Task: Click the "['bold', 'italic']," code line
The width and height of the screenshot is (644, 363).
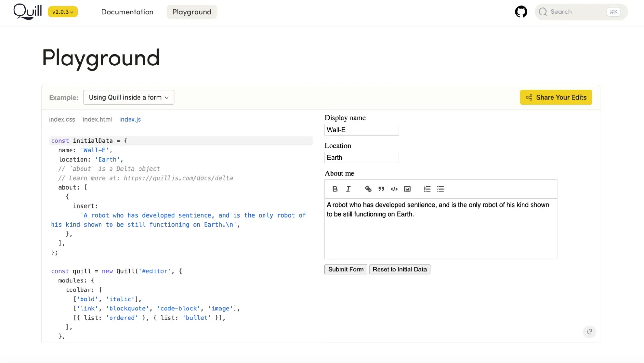Action: pos(107,299)
